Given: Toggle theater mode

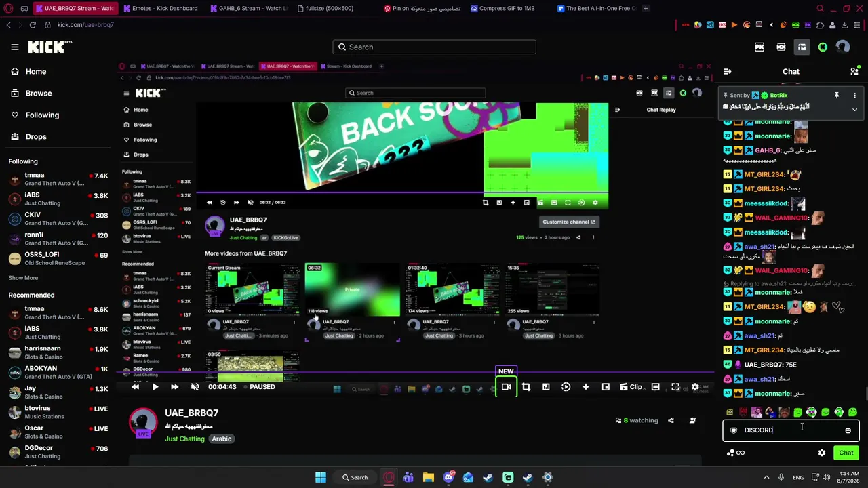Looking at the screenshot, I should 655,387.
